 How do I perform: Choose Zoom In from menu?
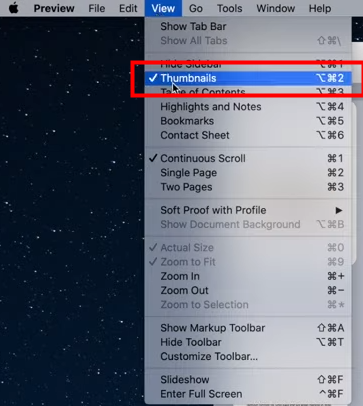[248, 276]
